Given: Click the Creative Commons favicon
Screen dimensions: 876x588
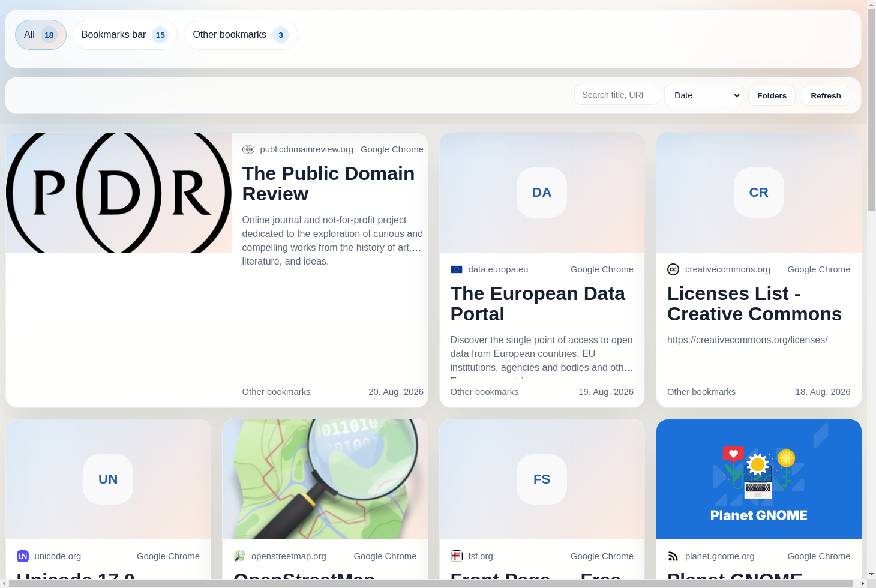Looking at the screenshot, I should [x=673, y=269].
